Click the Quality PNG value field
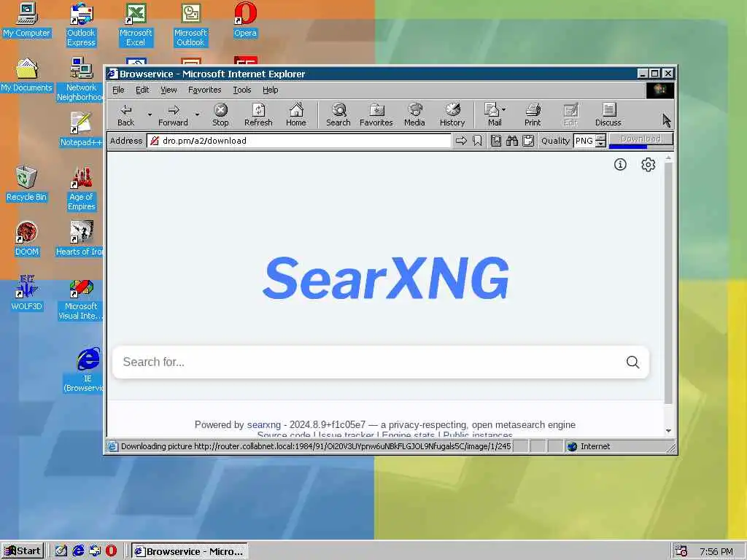Screen dimensions: 747x560 [584, 141]
